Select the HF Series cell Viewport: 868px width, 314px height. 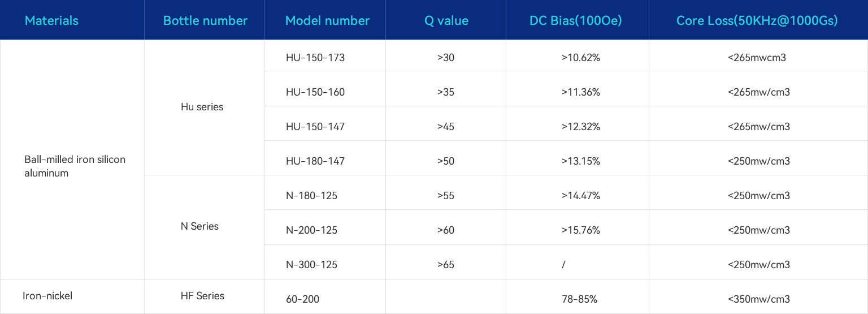coord(202,296)
